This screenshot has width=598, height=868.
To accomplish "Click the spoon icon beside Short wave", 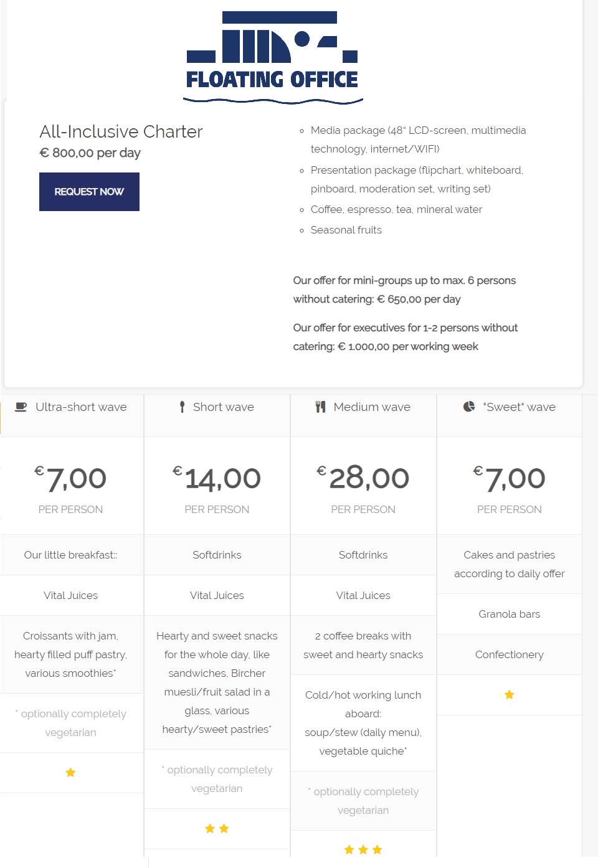I will [182, 407].
